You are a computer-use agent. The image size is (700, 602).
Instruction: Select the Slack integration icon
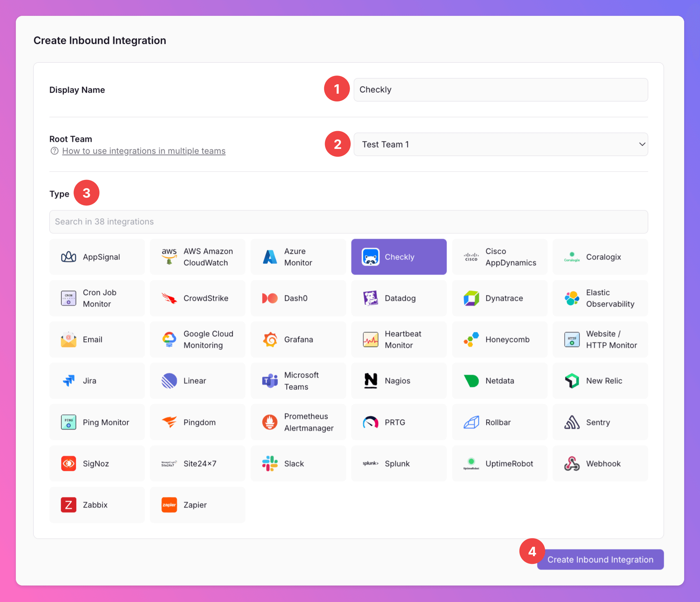coord(270,463)
